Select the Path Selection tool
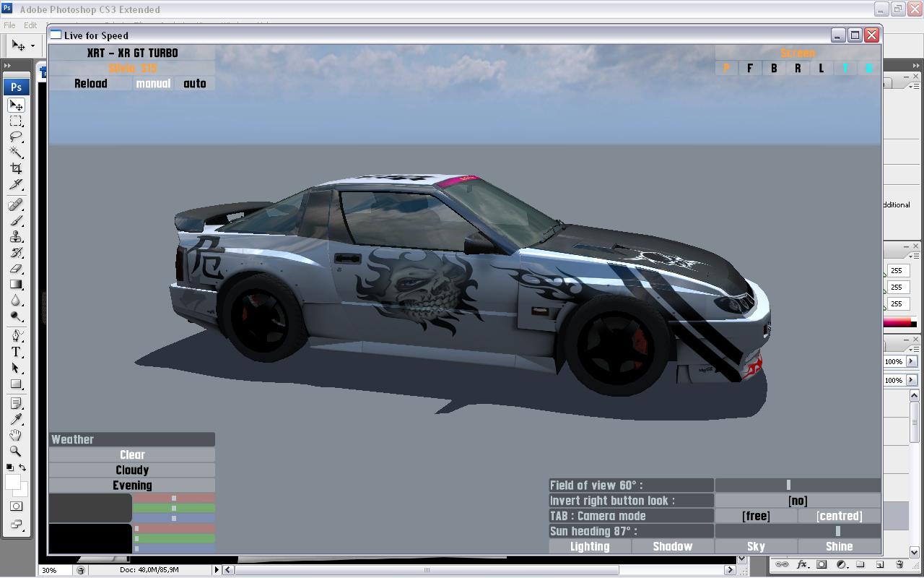This screenshot has width=924, height=578. [x=16, y=368]
